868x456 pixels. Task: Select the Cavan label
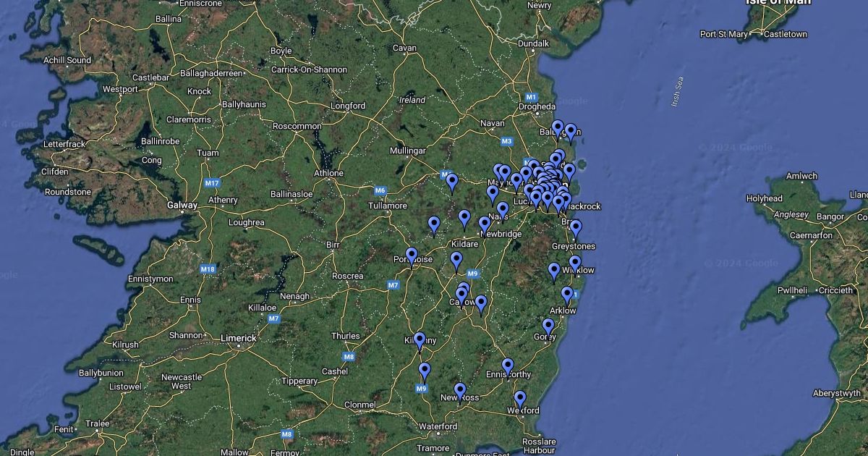(405, 48)
